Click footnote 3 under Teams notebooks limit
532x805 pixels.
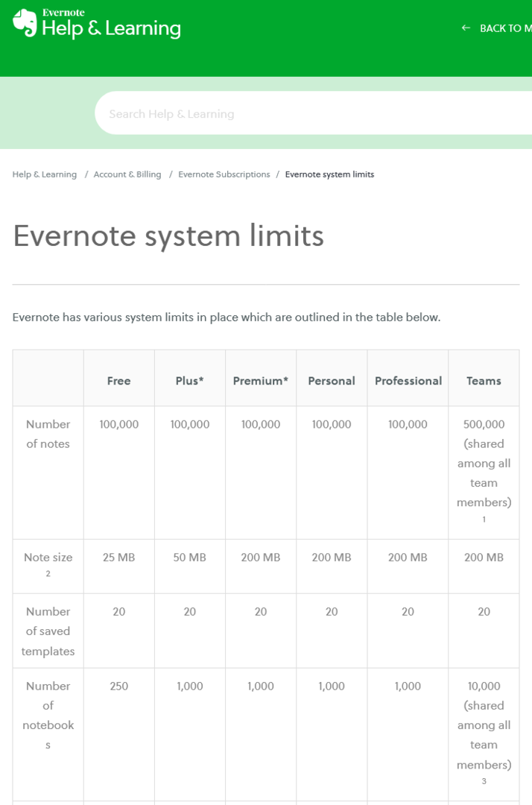pos(484,781)
